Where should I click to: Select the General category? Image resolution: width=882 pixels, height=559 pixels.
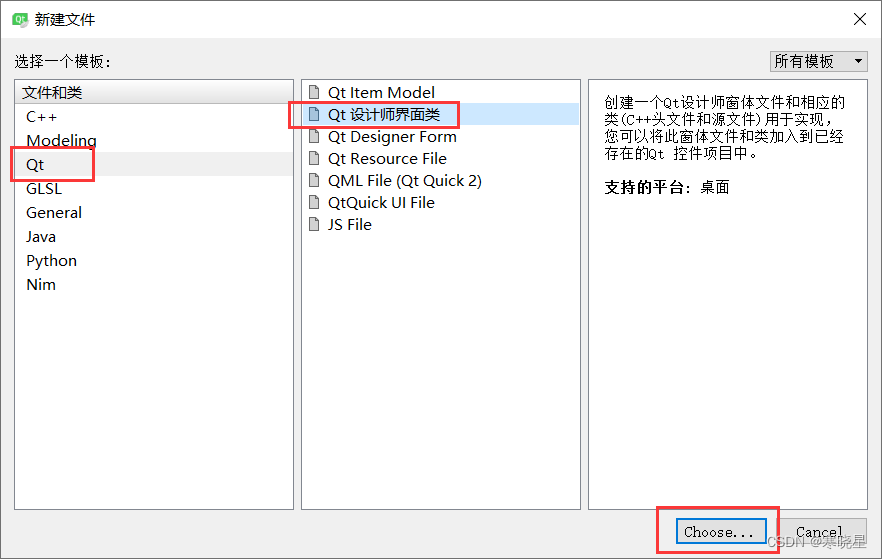154,213
